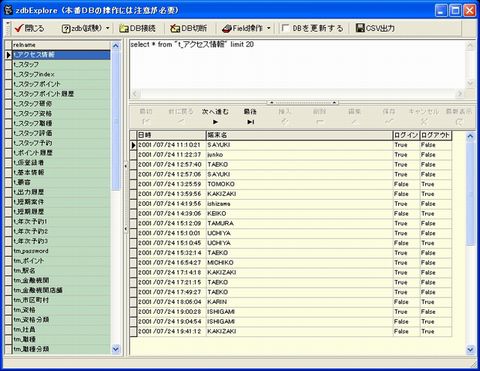Select the t_基本情報 table
Viewport: 480px width, 371px height.
(61, 172)
